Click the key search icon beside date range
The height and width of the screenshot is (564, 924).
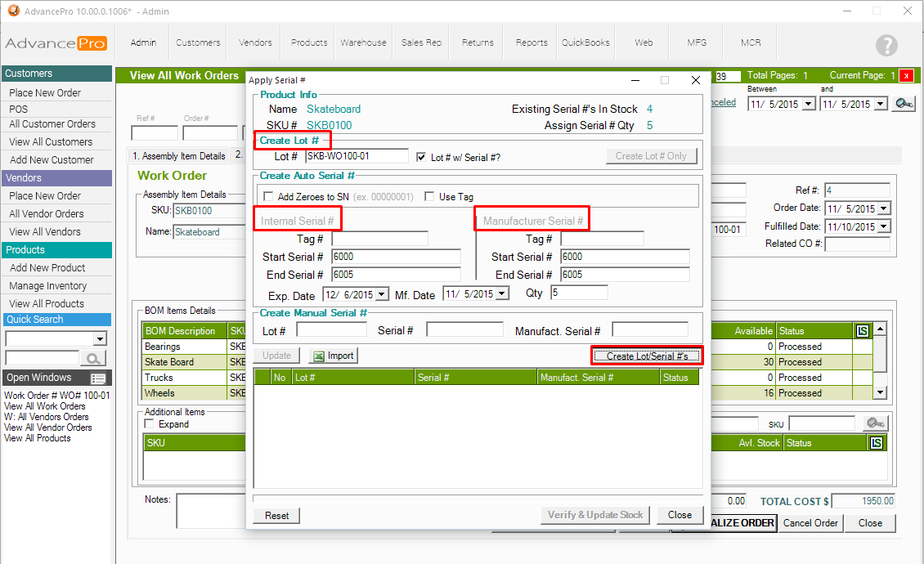904,104
